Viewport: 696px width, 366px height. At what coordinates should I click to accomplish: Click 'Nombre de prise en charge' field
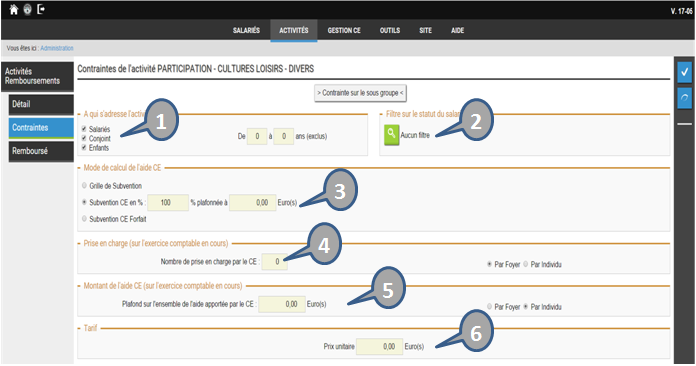click(274, 262)
